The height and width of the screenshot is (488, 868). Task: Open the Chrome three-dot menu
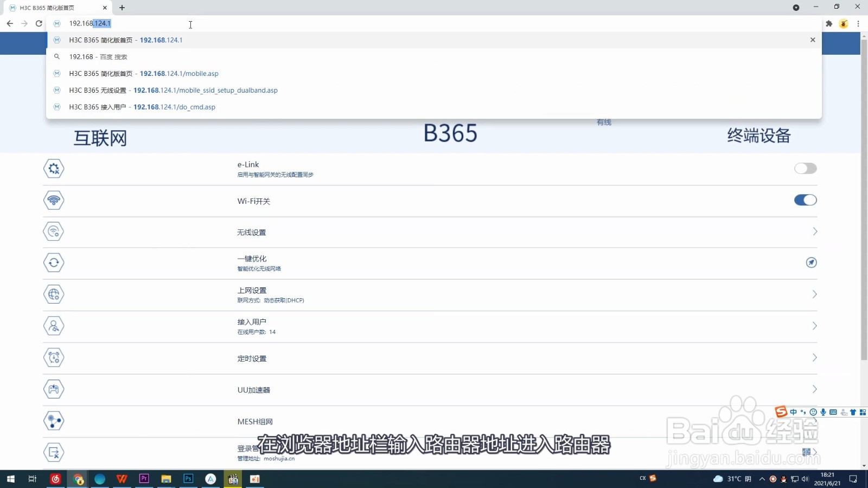coord(858,23)
